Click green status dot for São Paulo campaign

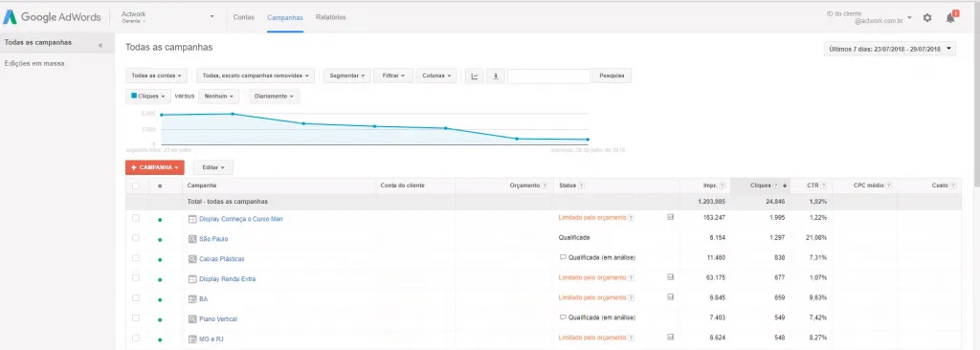pyautogui.click(x=160, y=239)
